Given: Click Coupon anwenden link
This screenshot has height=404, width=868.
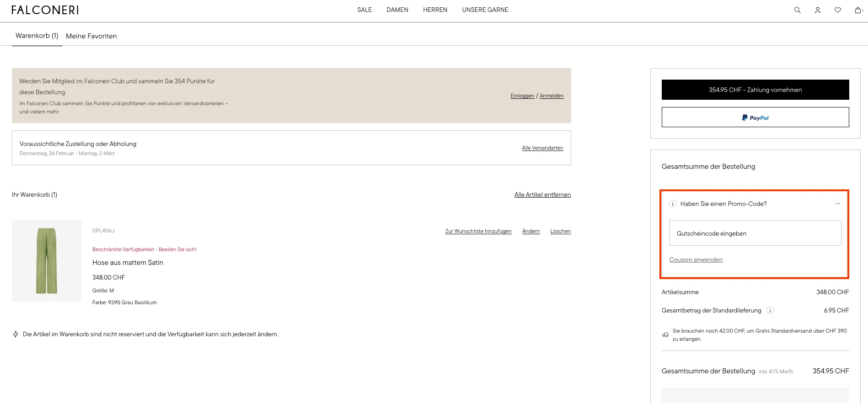Looking at the screenshot, I should [696, 260].
